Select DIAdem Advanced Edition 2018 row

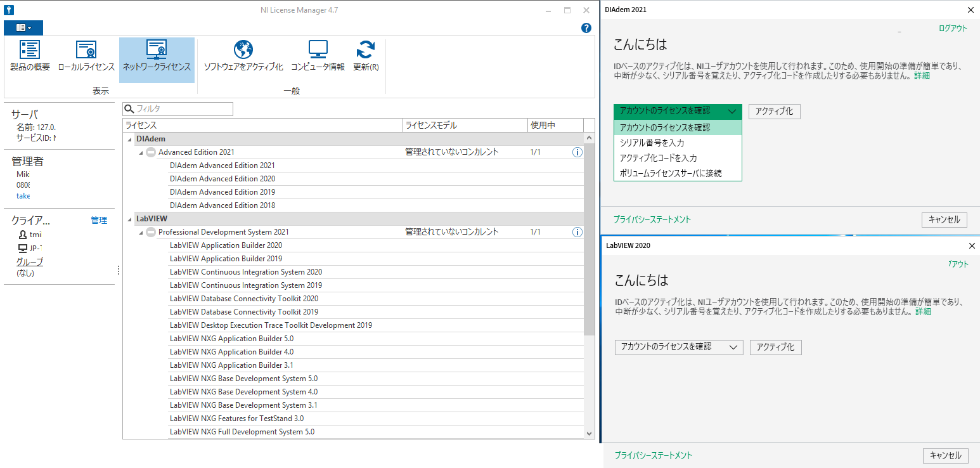click(375, 205)
